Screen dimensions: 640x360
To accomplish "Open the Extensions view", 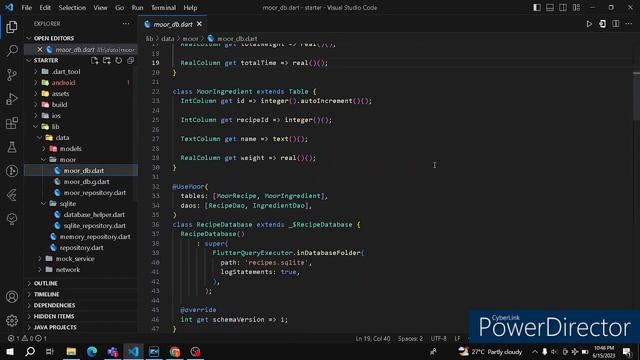I will point(12,123).
